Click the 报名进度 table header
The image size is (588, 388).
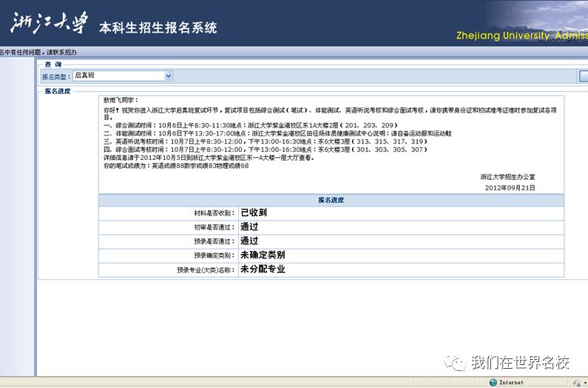tap(331, 200)
